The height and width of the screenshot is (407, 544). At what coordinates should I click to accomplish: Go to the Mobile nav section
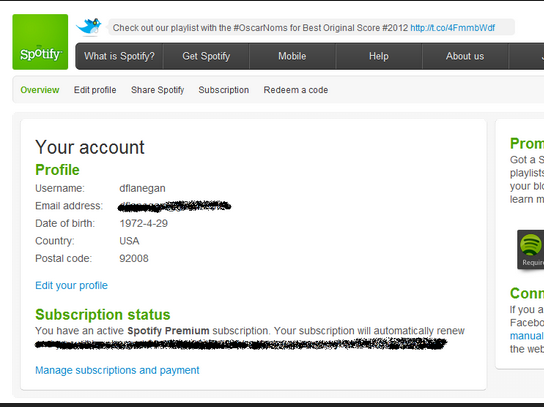coord(292,56)
